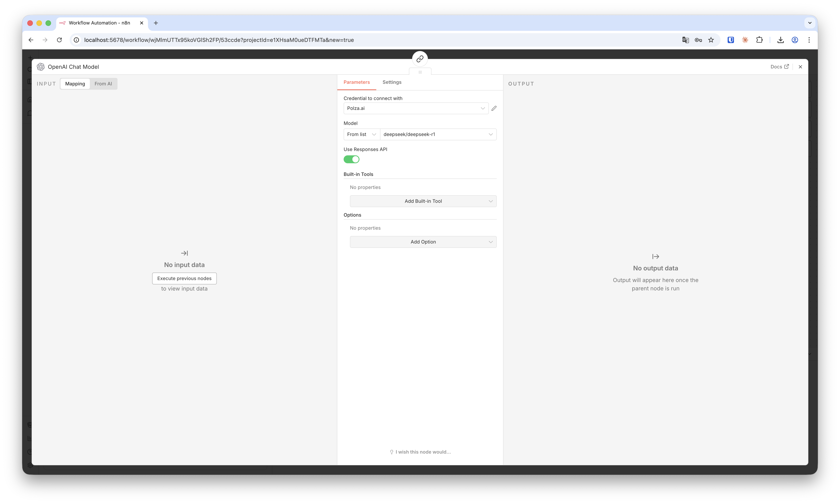Switch to the Settings tab
This screenshot has height=504, width=840.
(x=392, y=82)
